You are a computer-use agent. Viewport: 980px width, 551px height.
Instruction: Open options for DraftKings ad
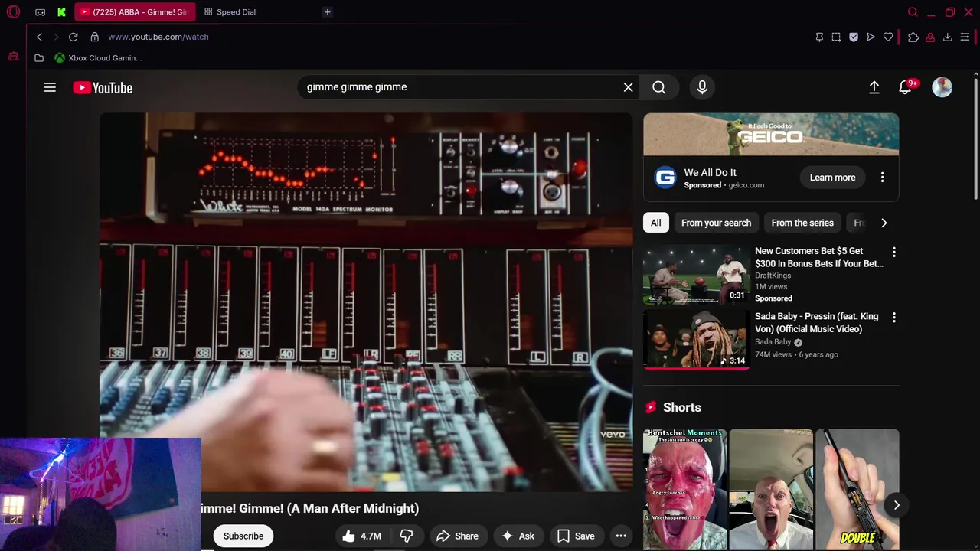pos(893,252)
